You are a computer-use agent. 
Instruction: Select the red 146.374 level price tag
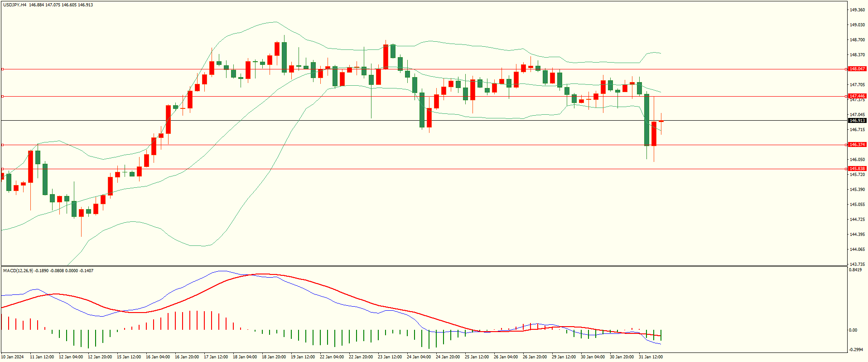pos(857,145)
